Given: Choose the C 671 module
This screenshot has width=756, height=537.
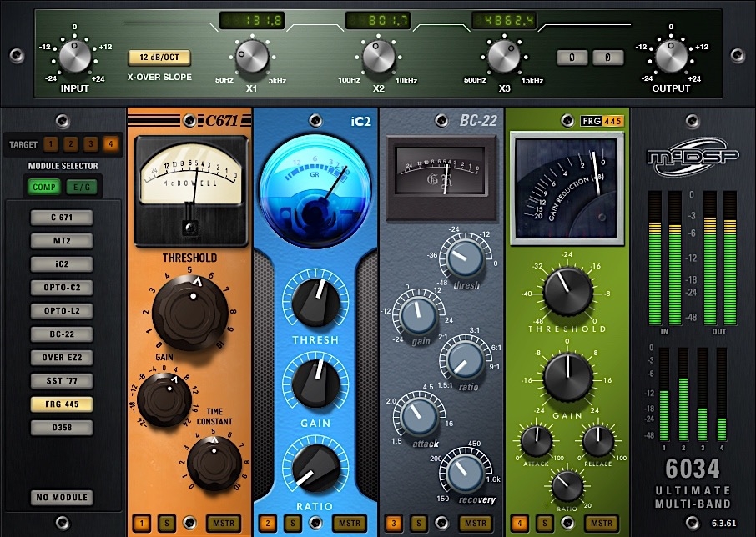Looking at the screenshot, I should [62, 218].
